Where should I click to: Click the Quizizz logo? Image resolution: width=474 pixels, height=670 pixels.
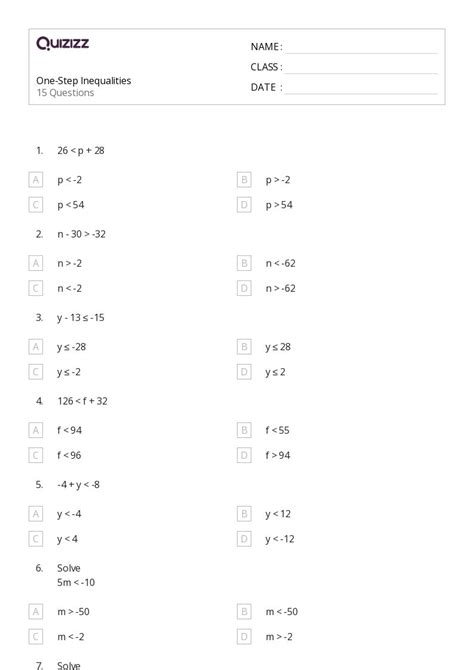coord(62,43)
